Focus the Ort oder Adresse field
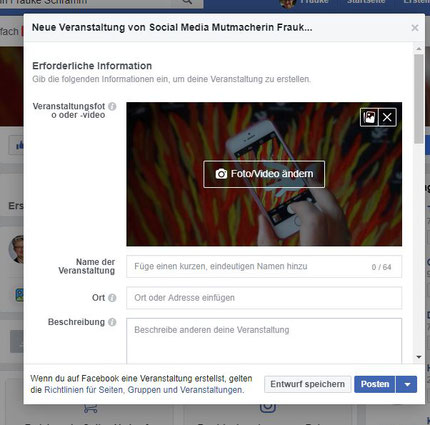 pyautogui.click(x=264, y=298)
